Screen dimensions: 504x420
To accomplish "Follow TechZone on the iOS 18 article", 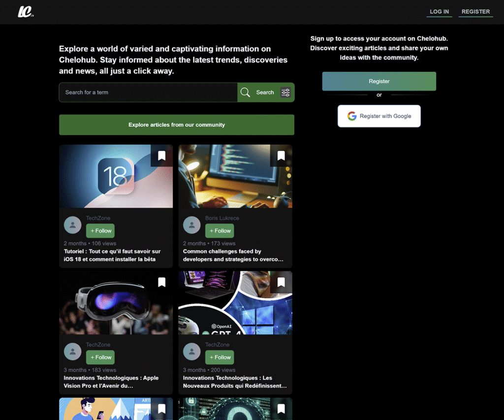I will [100, 230].
